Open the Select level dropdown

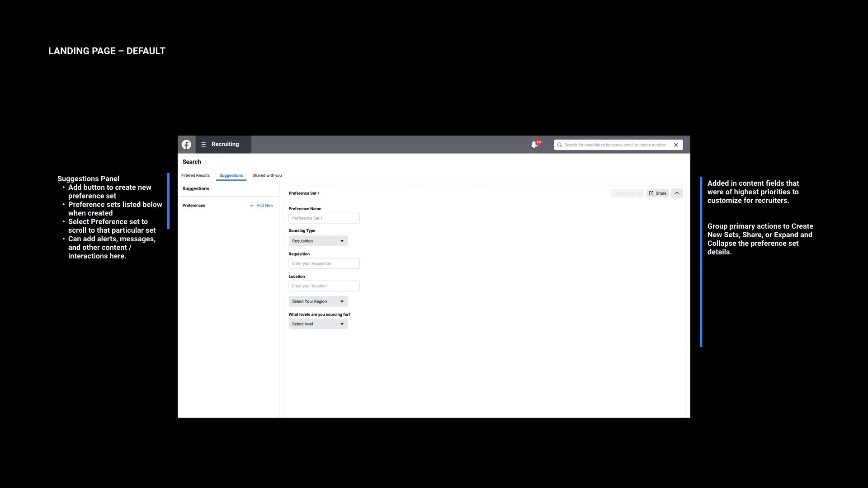(x=318, y=324)
